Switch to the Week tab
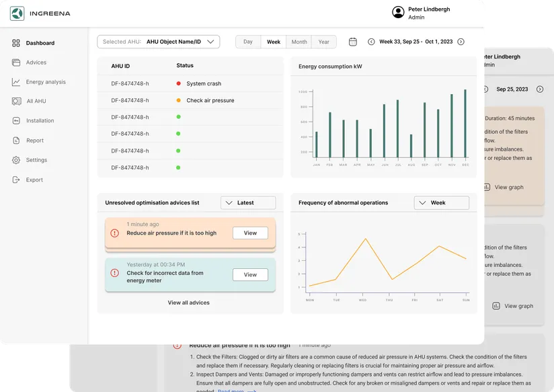 274,42
